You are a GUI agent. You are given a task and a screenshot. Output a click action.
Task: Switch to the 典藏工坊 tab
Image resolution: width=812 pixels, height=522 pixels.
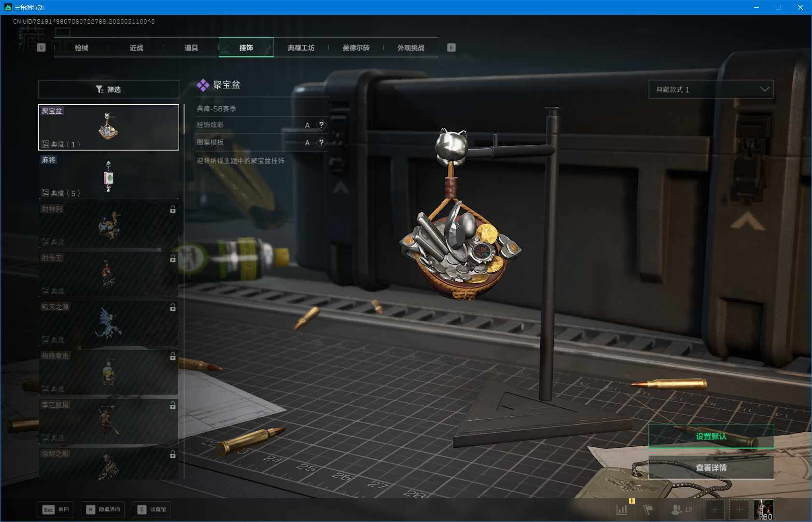click(301, 48)
